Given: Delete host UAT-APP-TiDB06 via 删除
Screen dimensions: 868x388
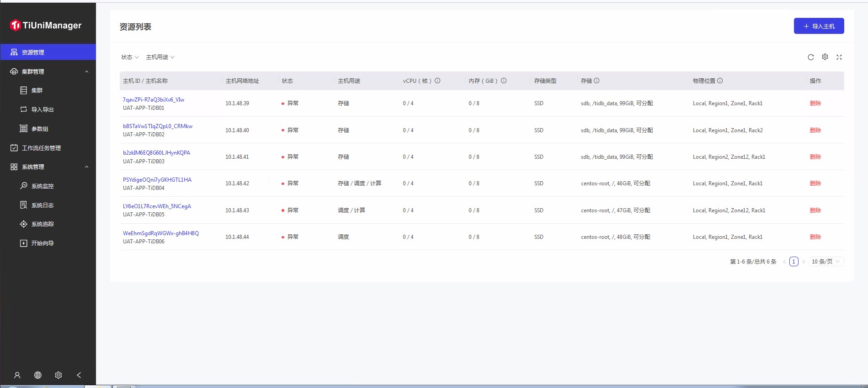Looking at the screenshot, I should (x=815, y=237).
